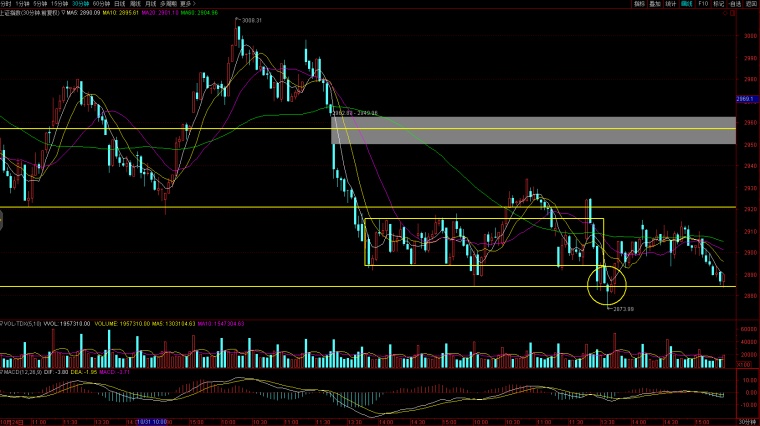The height and width of the screenshot is (426, 760).
Task: Open the MACD indicator settings dropdown
Action: (2, 372)
